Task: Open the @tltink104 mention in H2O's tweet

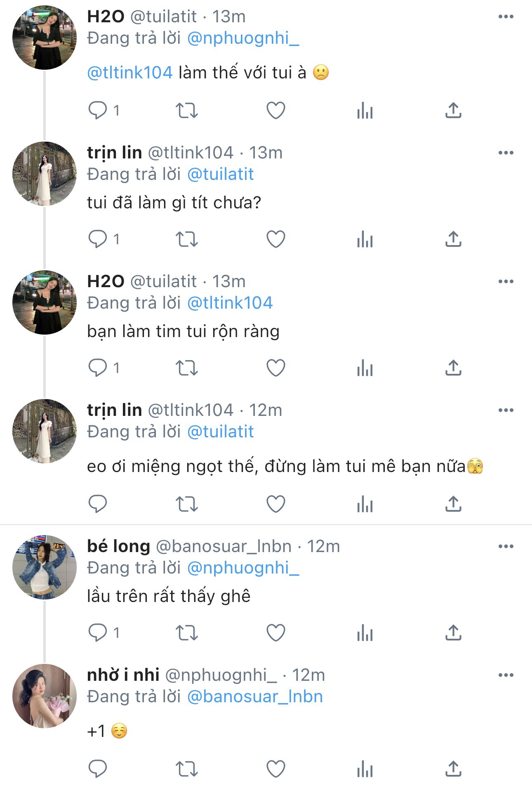Action: coord(130,73)
